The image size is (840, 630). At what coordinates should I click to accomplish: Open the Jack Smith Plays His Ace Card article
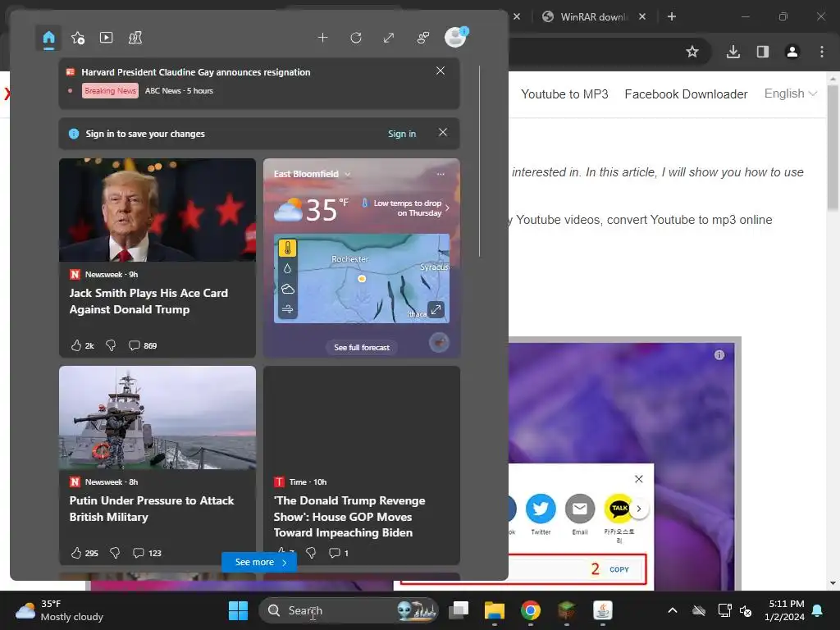point(148,301)
